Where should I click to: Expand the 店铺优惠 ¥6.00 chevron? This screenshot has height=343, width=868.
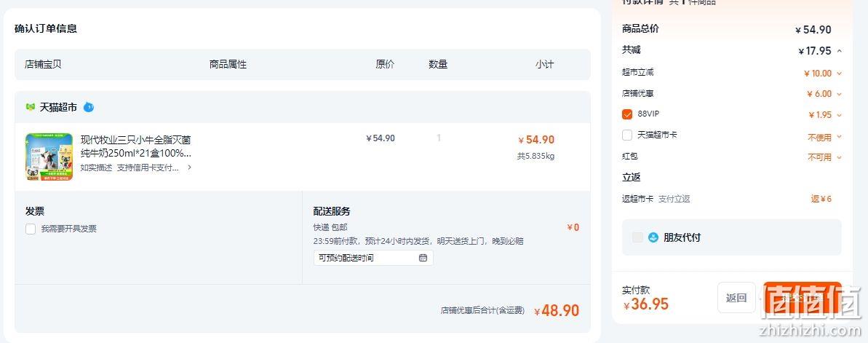pos(839,94)
